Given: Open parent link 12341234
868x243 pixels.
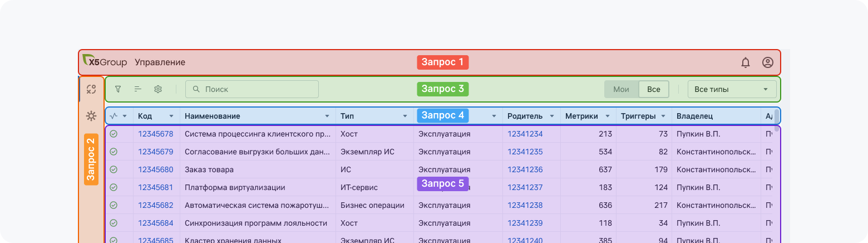Looking at the screenshot, I should pos(525,134).
